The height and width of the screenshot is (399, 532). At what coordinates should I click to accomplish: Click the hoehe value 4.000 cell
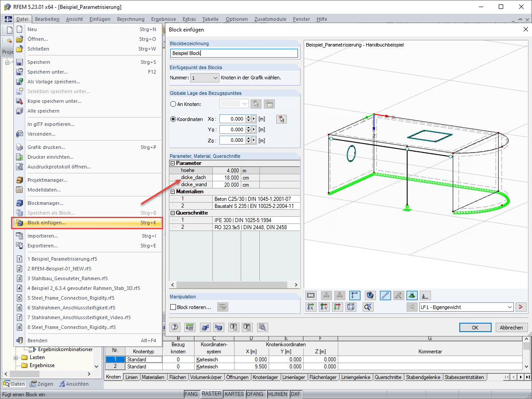pyautogui.click(x=227, y=170)
